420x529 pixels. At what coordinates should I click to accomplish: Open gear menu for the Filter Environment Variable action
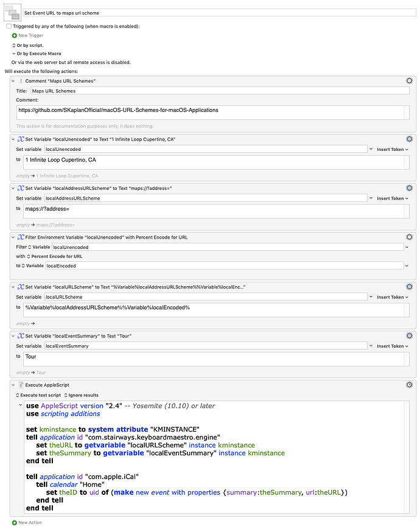tap(410, 237)
